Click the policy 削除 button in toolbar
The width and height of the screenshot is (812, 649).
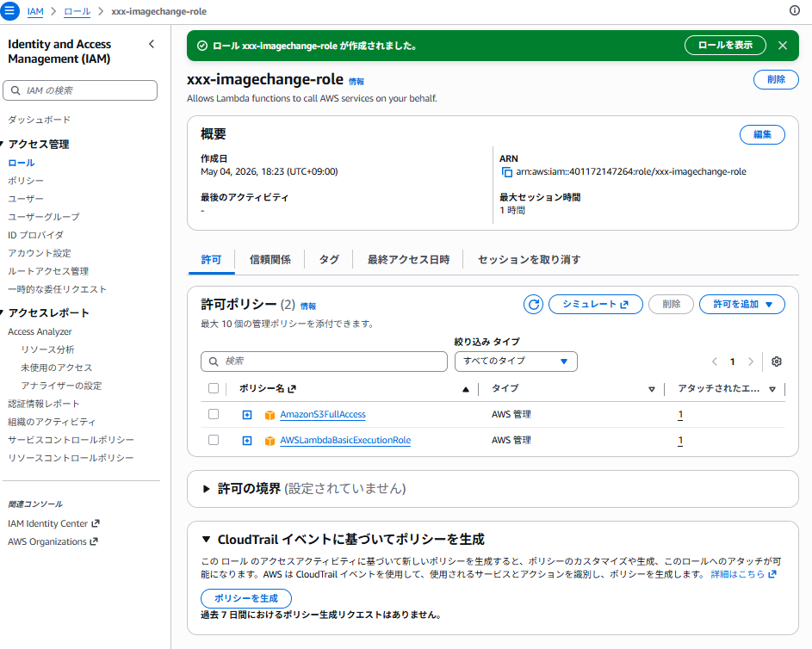671,305
